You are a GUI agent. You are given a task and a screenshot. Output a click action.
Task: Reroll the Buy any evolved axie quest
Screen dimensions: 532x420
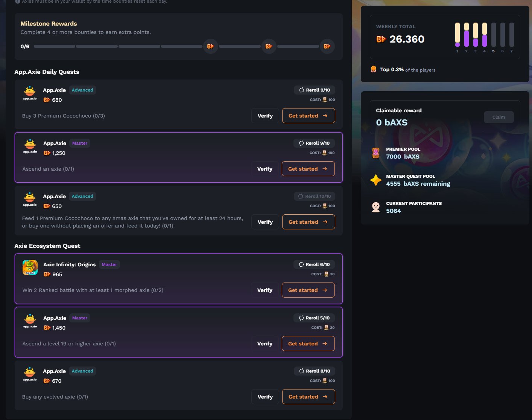315,371
